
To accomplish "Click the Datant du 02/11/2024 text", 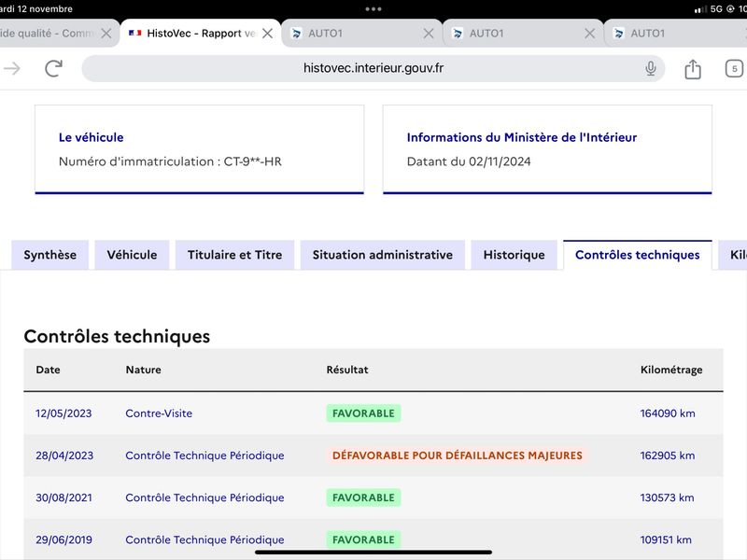I will pyautogui.click(x=469, y=161).
